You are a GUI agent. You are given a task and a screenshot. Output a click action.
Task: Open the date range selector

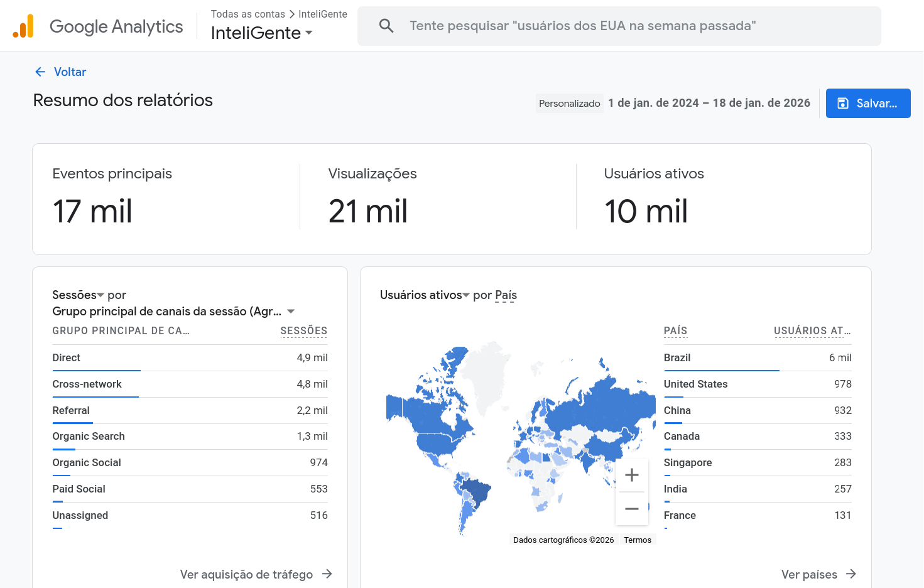coord(709,103)
